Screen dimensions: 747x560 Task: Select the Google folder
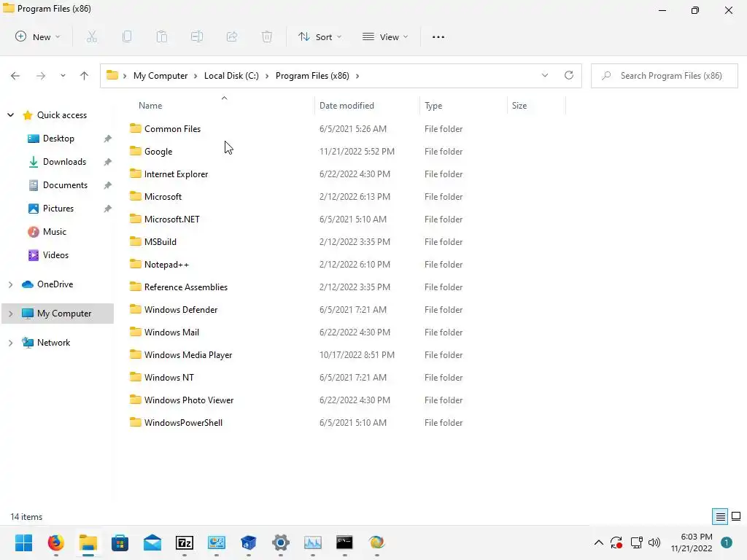point(158,152)
